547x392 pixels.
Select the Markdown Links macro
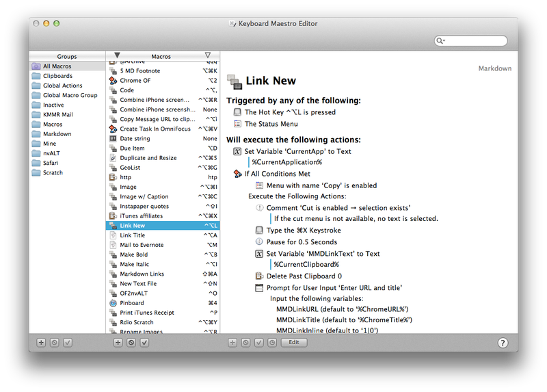[x=163, y=274]
